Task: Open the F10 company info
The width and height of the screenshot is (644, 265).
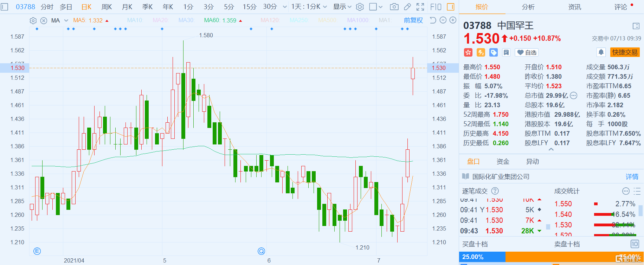Action: (436, 7)
